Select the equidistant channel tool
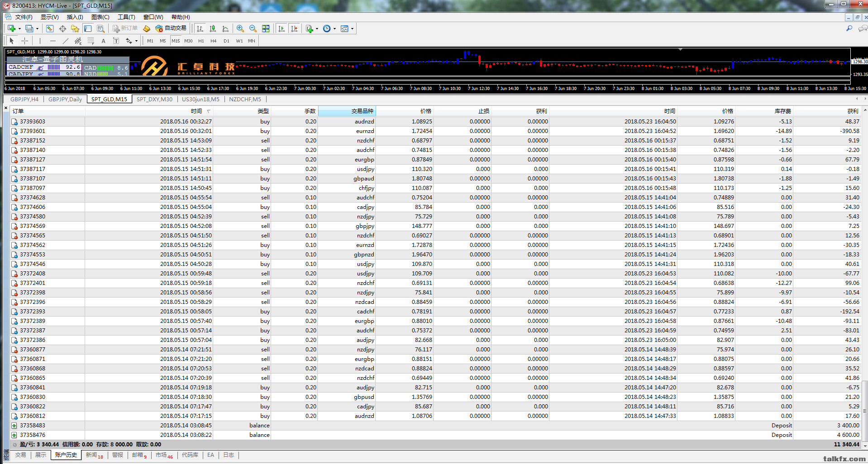 pyautogui.click(x=78, y=41)
